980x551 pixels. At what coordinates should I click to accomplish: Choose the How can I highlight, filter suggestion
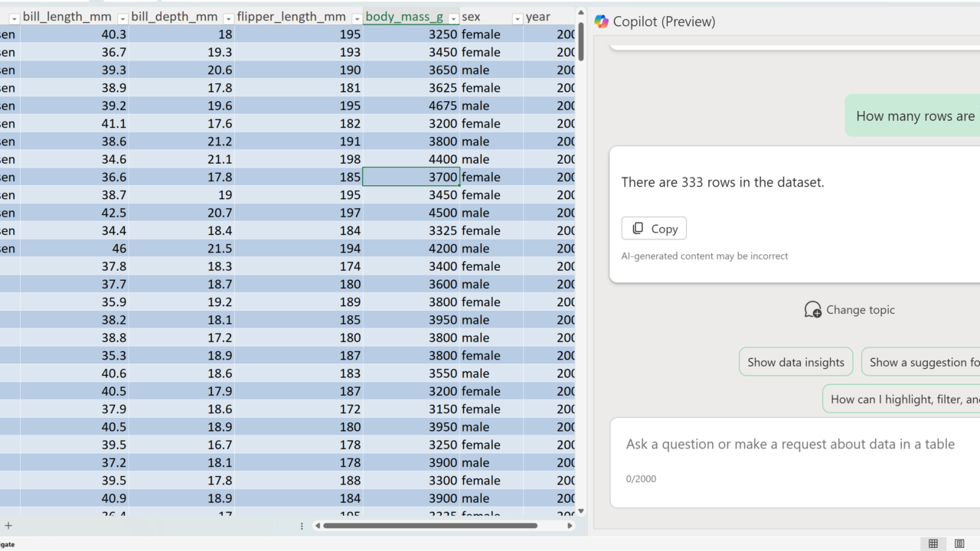tap(901, 399)
